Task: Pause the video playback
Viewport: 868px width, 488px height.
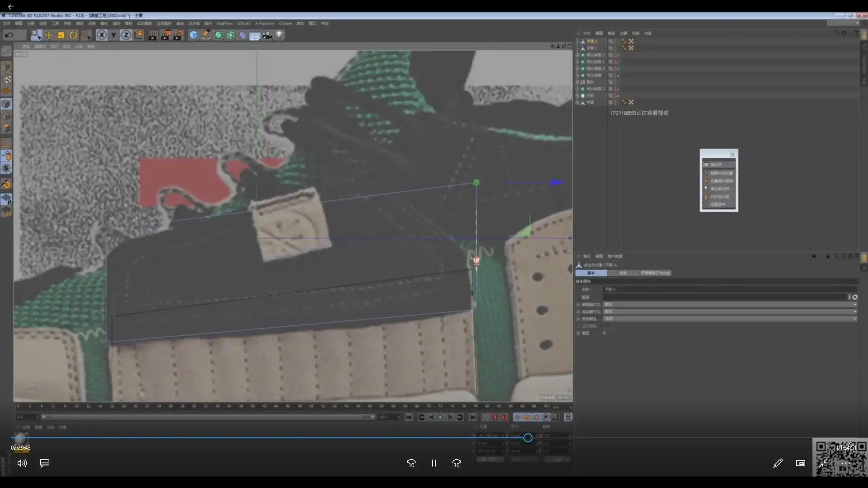Action: click(434, 463)
